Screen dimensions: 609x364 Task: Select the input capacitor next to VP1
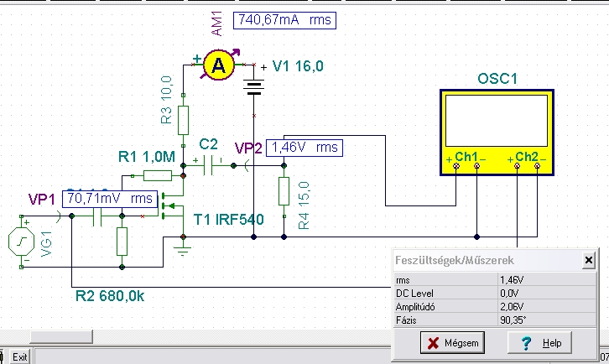(x=97, y=216)
